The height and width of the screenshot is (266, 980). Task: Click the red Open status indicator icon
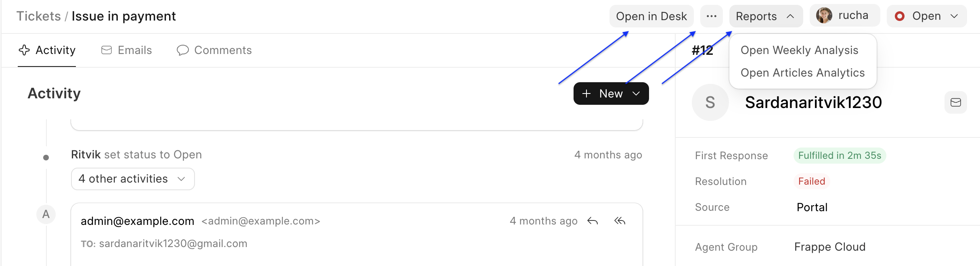tap(899, 16)
